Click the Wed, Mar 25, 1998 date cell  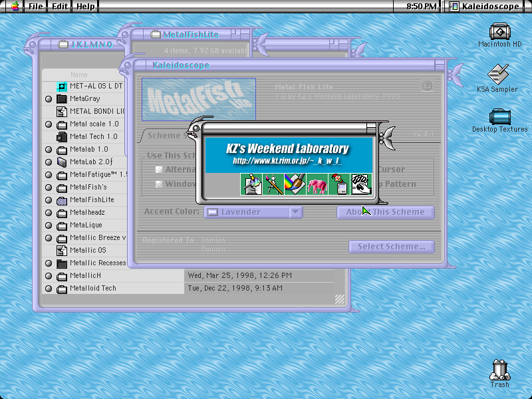[239, 275]
